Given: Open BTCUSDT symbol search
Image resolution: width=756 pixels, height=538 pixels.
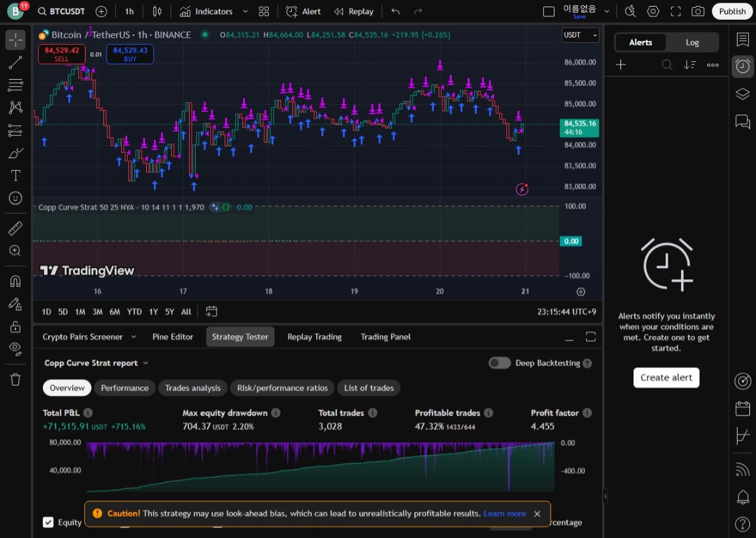Looking at the screenshot, I should tap(61, 12).
